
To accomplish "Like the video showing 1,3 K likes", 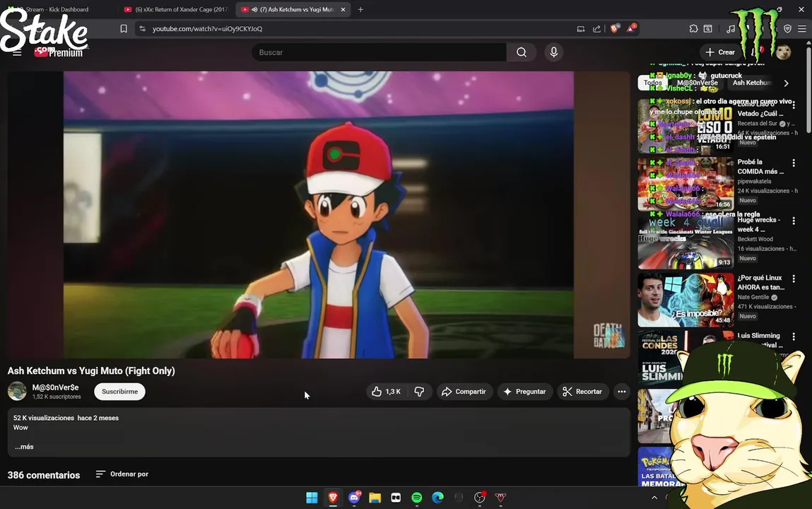I will 387,392.
